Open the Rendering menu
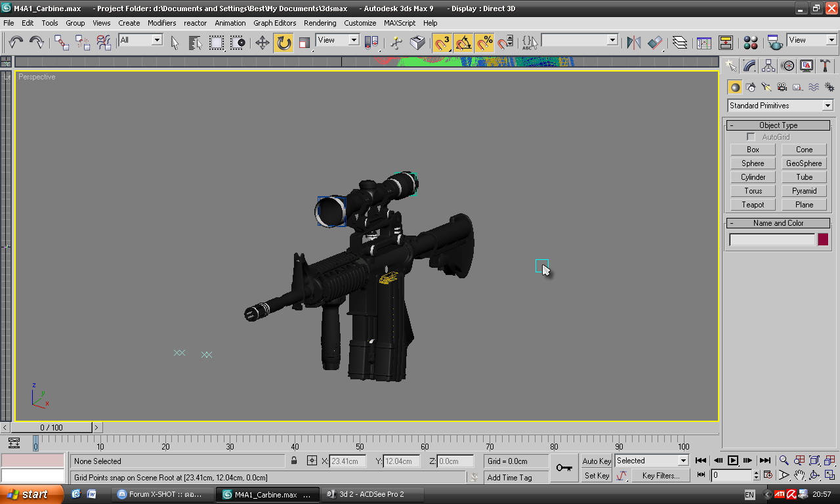840x504 pixels. point(320,23)
